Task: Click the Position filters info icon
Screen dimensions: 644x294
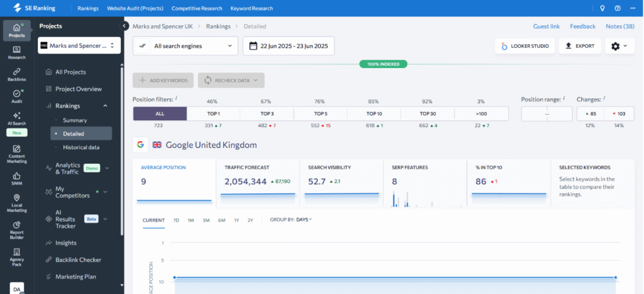Action: [176, 98]
